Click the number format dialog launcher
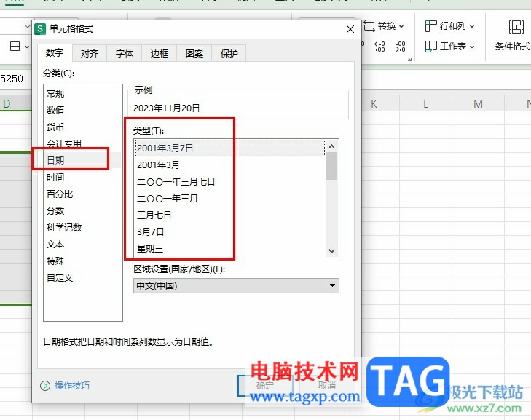 [x=409, y=59]
